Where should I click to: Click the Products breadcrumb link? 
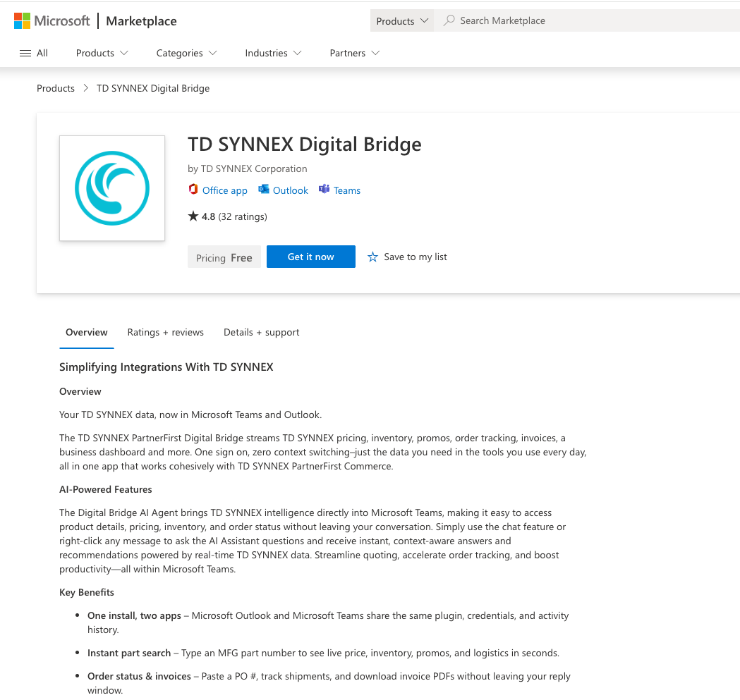coord(56,88)
